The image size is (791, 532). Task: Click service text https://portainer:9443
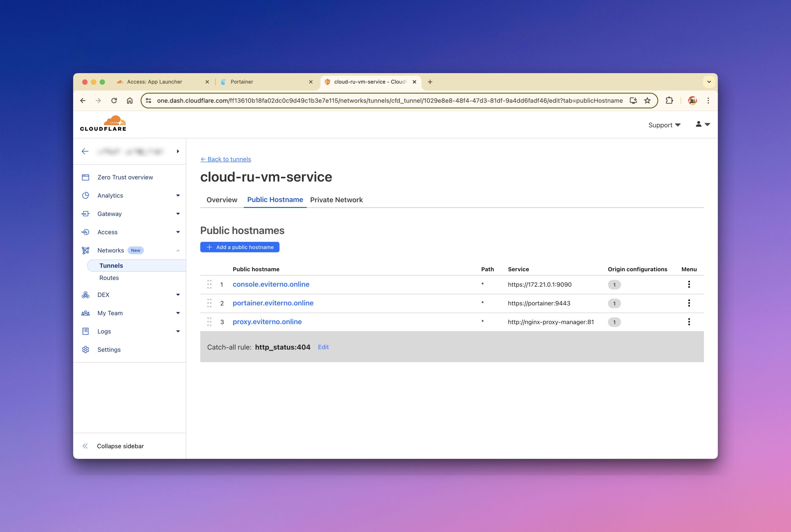(539, 303)
